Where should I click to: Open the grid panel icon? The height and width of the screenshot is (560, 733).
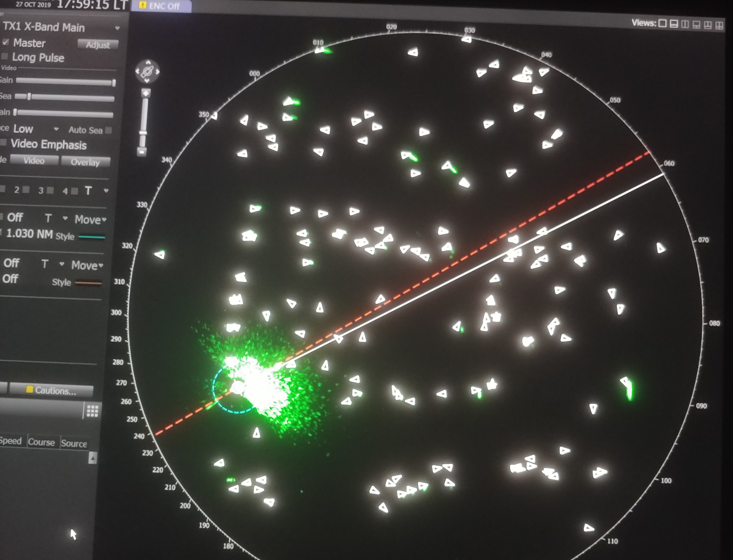[x=92, y=411]
